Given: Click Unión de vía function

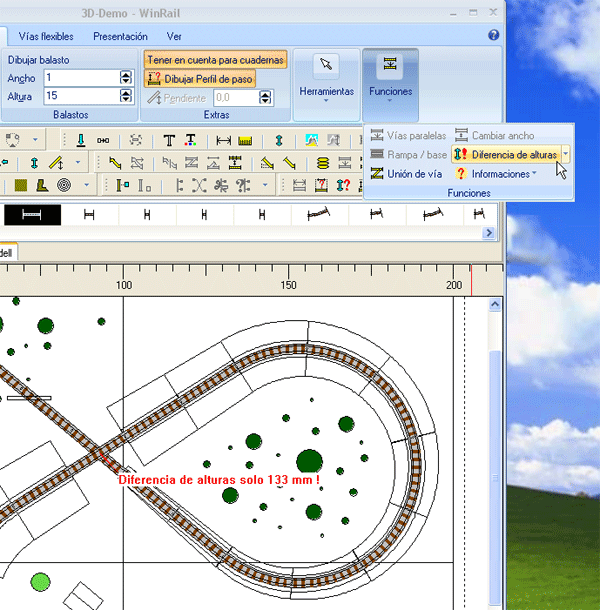Looking at the screenshot, I should tap(406, 174).
